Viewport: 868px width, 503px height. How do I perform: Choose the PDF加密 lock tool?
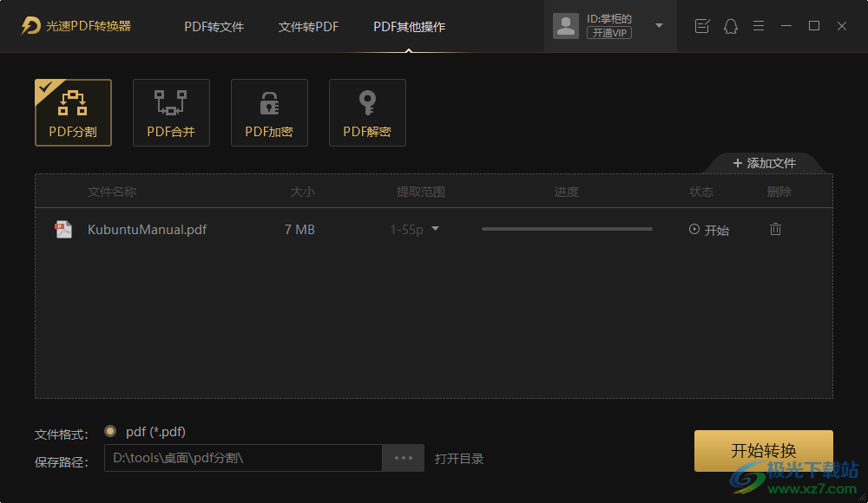click(x=269, y=113)
